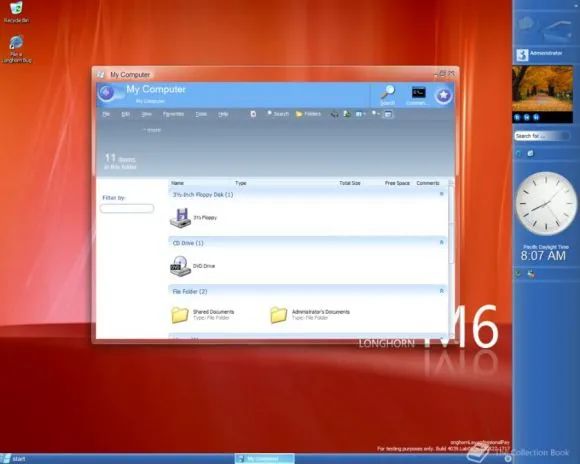Click the preview pane icon at toolbar end
The image size is (580, 464).
[388, 114]
